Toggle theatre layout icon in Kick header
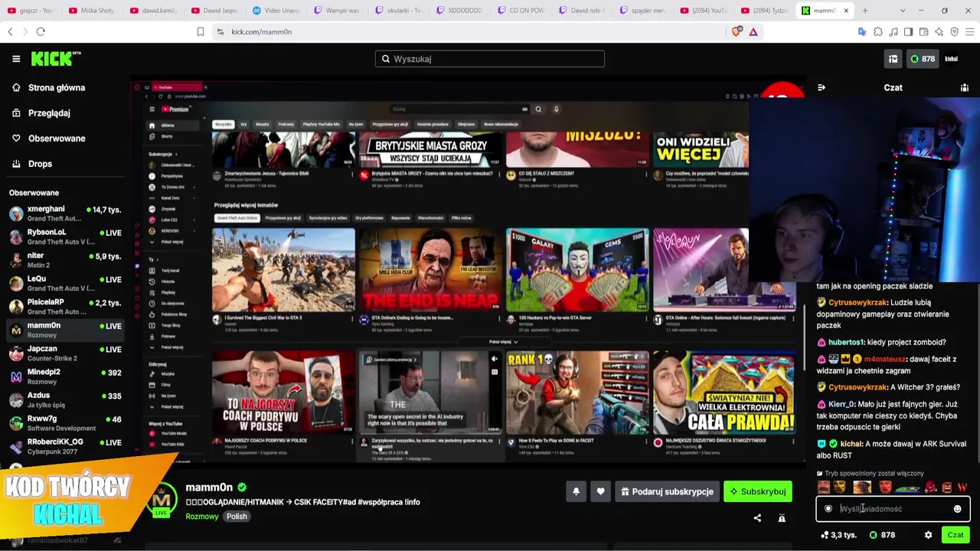 coord(893,59)
